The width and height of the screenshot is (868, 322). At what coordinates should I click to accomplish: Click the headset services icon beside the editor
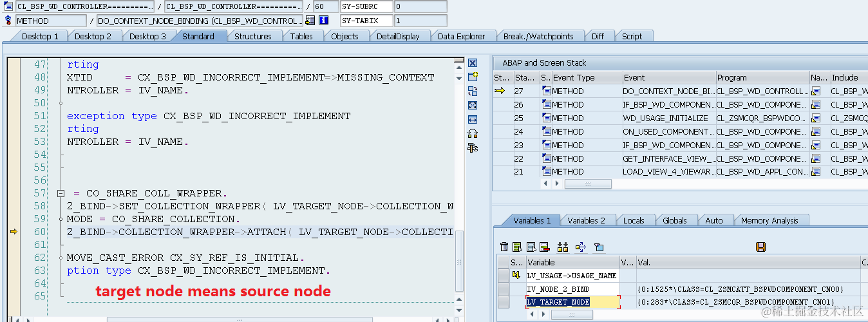click(x=473, y=133)
